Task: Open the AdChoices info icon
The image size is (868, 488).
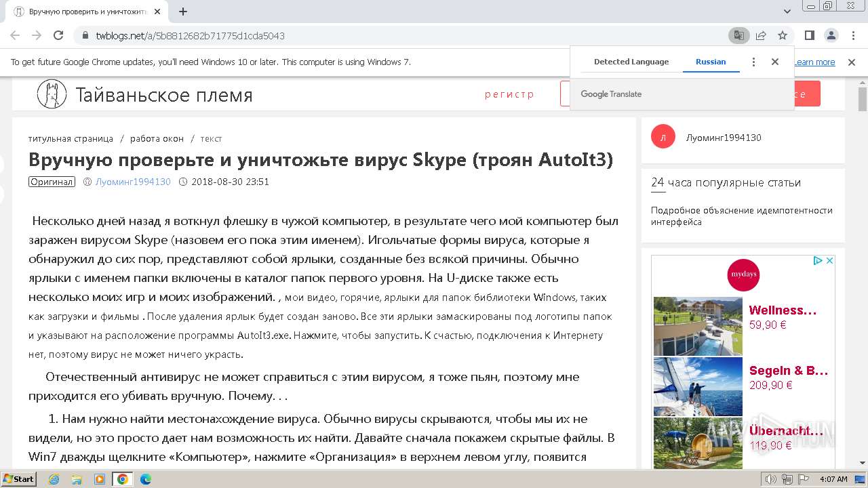Action: (818, 261)
